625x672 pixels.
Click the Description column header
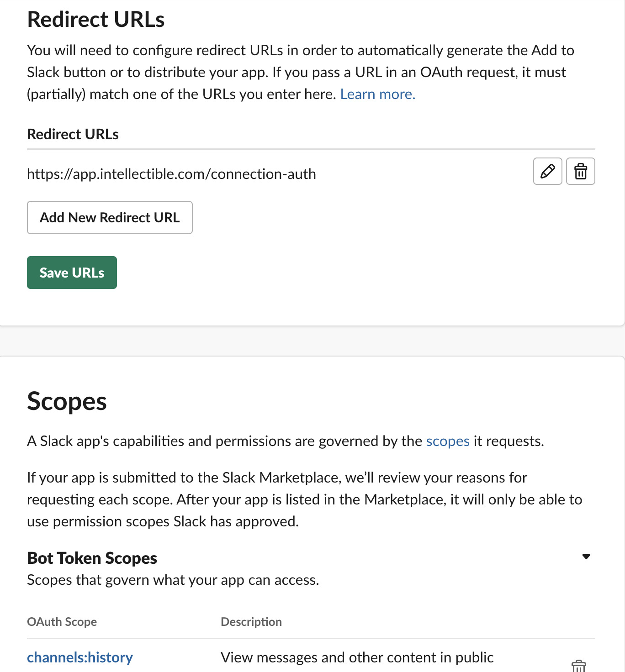pos(251,621)
